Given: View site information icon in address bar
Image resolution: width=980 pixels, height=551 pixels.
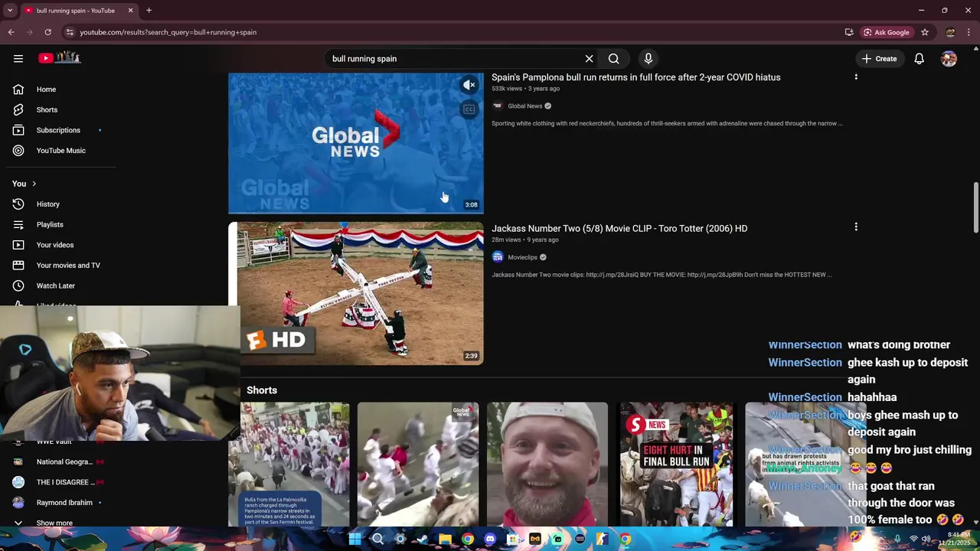Looking at the screenshot, I should click(x=70, y=32).
